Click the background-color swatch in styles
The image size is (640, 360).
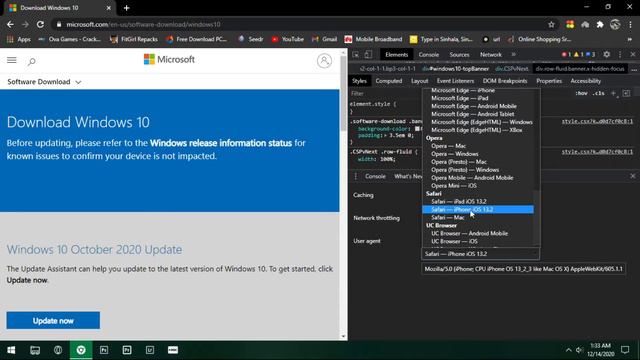tap(417, 129)
